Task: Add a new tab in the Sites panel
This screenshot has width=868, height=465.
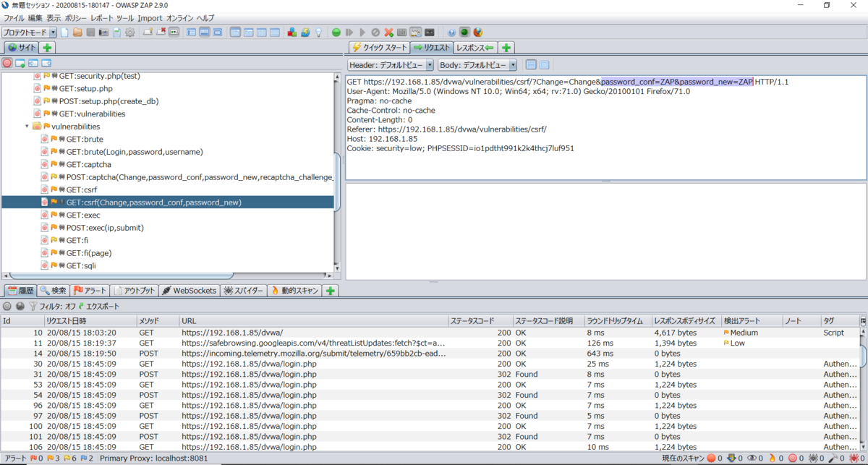Action: coord(48,47)
